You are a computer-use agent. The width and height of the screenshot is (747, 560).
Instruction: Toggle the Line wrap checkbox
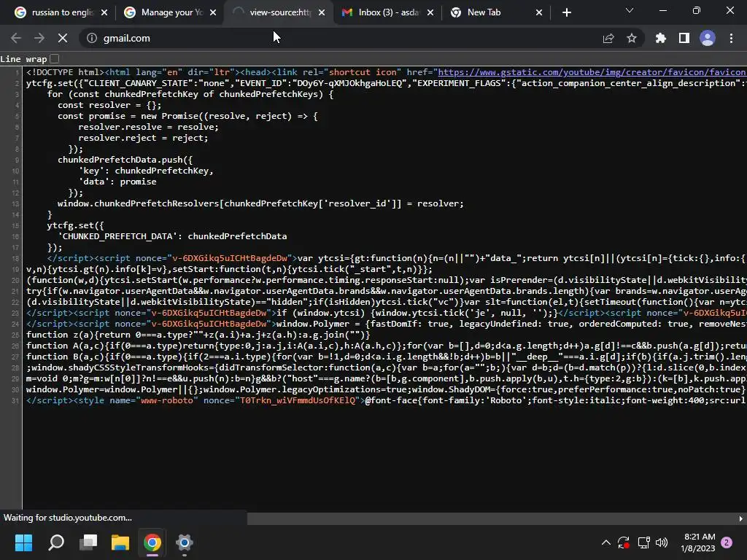coord(54,58)
